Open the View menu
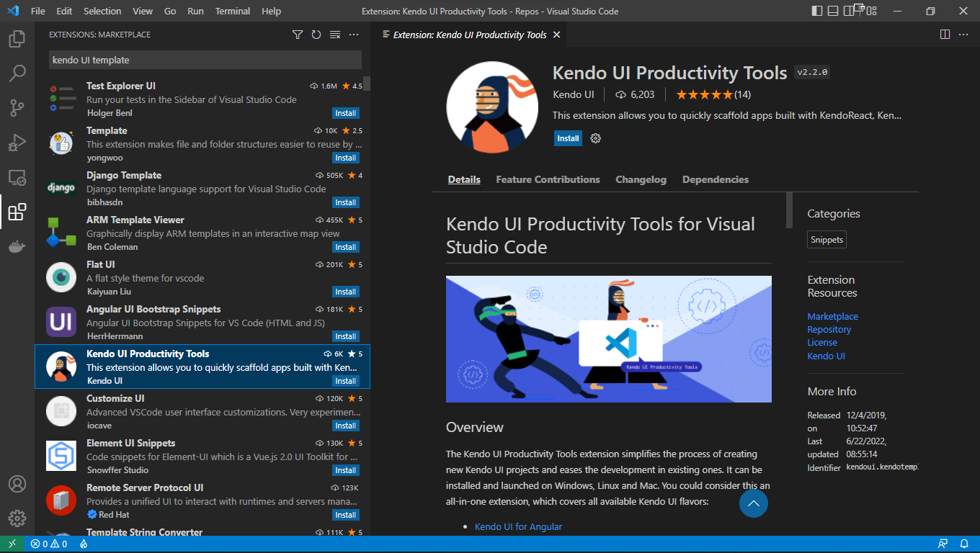This screenshot has width=980, height=553. (143, 11)
